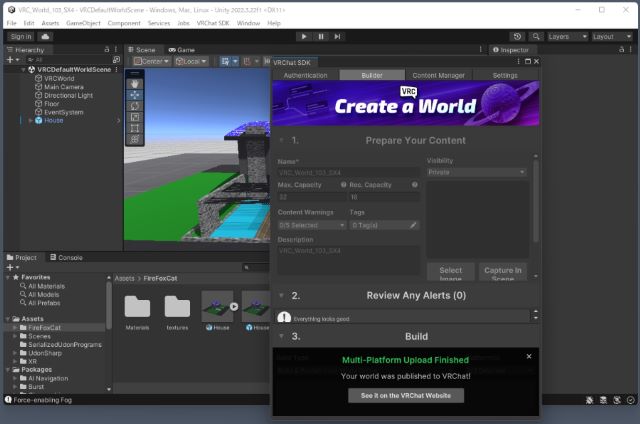The image size is (640, 424).
Task: Collapse section 2 Review Any Alerts
Action: [282, 295]
